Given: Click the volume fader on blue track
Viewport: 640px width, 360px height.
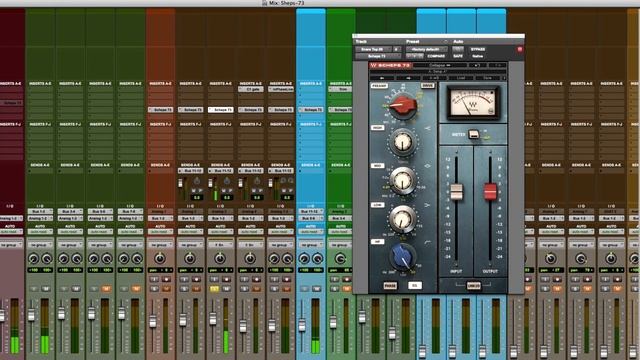Looking at the screenshot, I should [302, 325].
